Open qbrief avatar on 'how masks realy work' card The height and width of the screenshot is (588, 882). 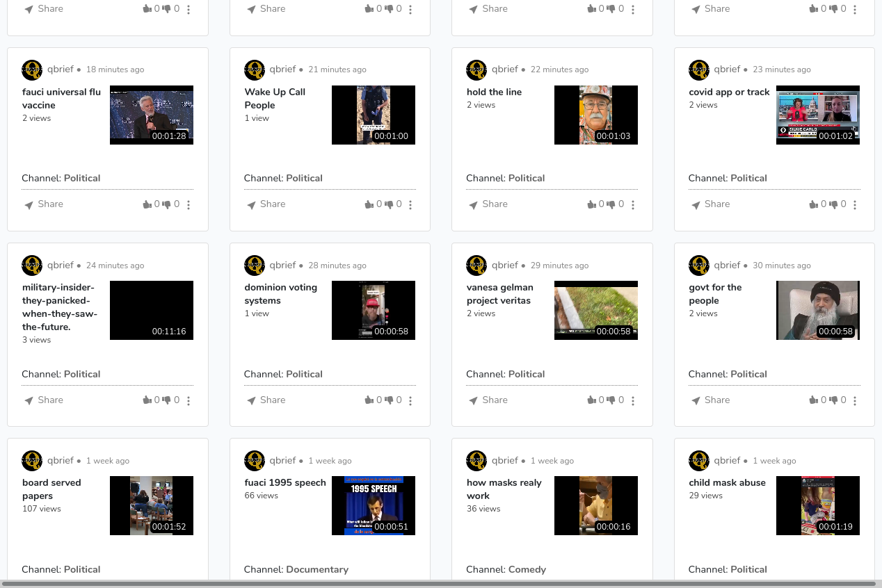[476, 461]
